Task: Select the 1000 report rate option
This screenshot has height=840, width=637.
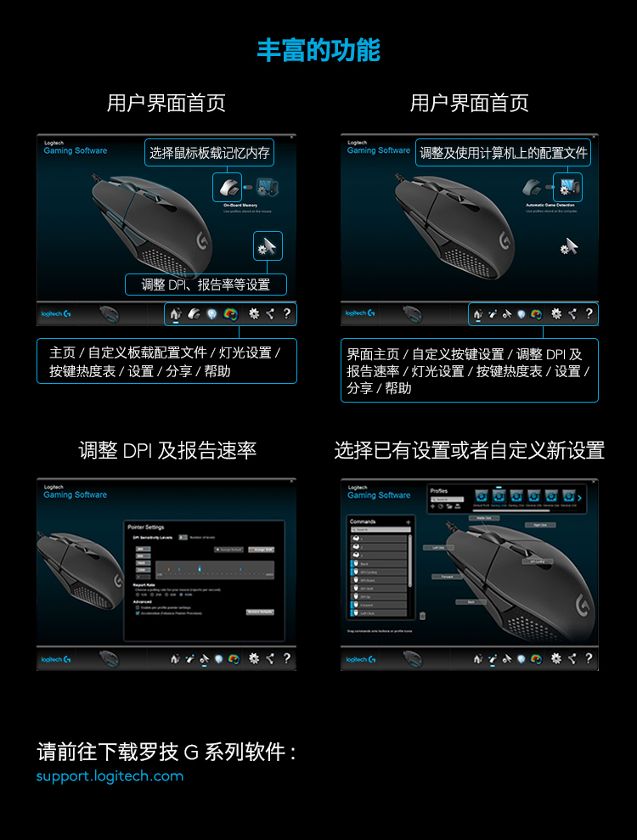Action: point(181,595)
